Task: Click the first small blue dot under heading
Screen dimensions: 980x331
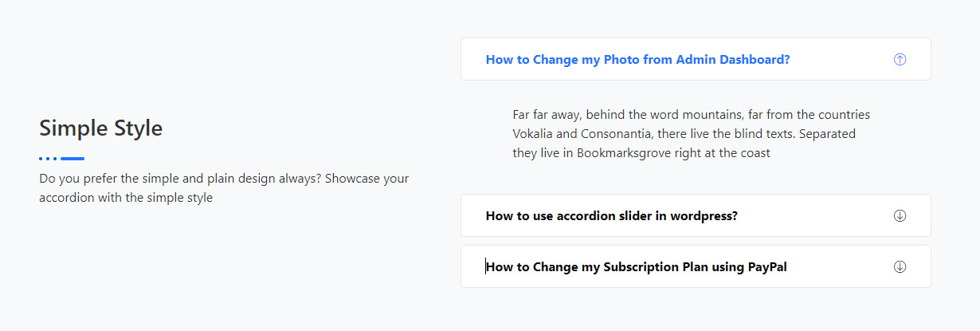Action: [41, 159]
